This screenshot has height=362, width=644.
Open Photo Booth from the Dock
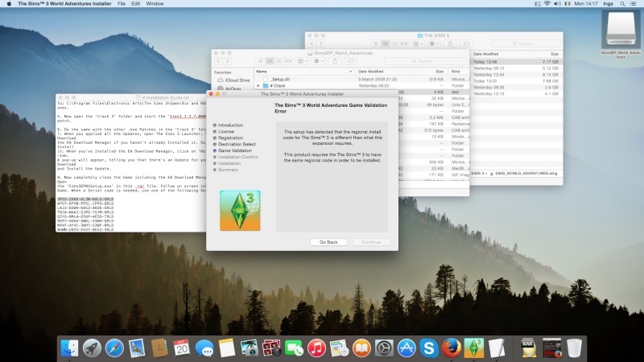[x=271, y=348]
